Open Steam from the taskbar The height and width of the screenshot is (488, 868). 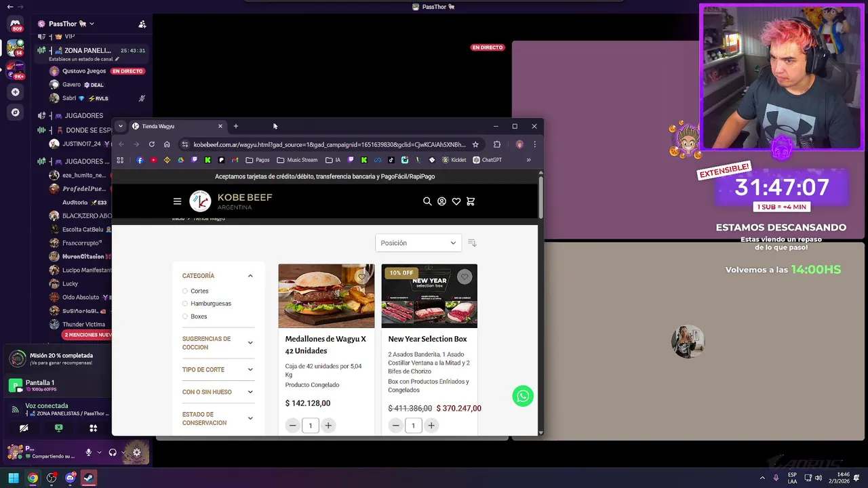pyautogui.click(x=89, y=478)
